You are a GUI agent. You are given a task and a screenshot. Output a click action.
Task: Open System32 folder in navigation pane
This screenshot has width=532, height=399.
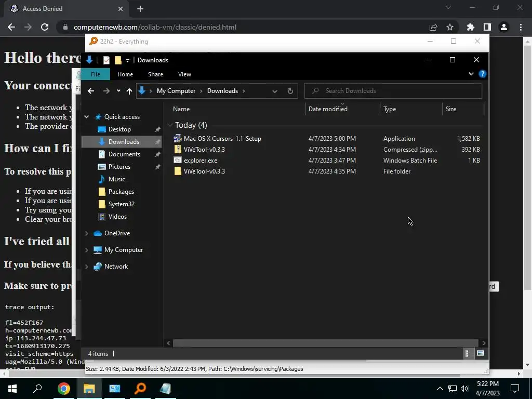tap(121, 204)
